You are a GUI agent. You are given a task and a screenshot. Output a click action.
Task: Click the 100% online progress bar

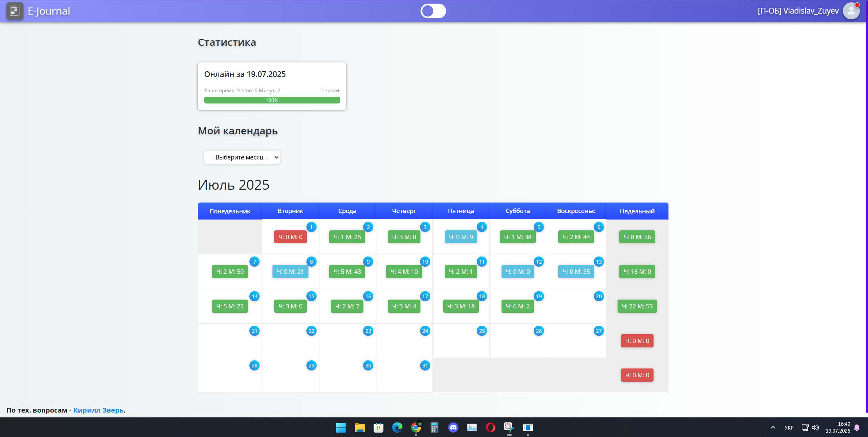click(272, 100)
